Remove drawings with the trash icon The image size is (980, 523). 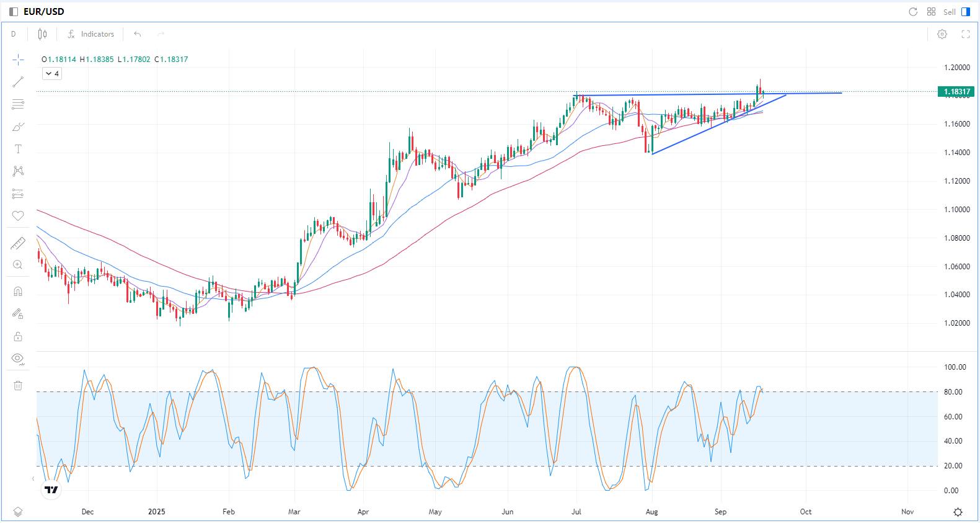tap(18, 385)
